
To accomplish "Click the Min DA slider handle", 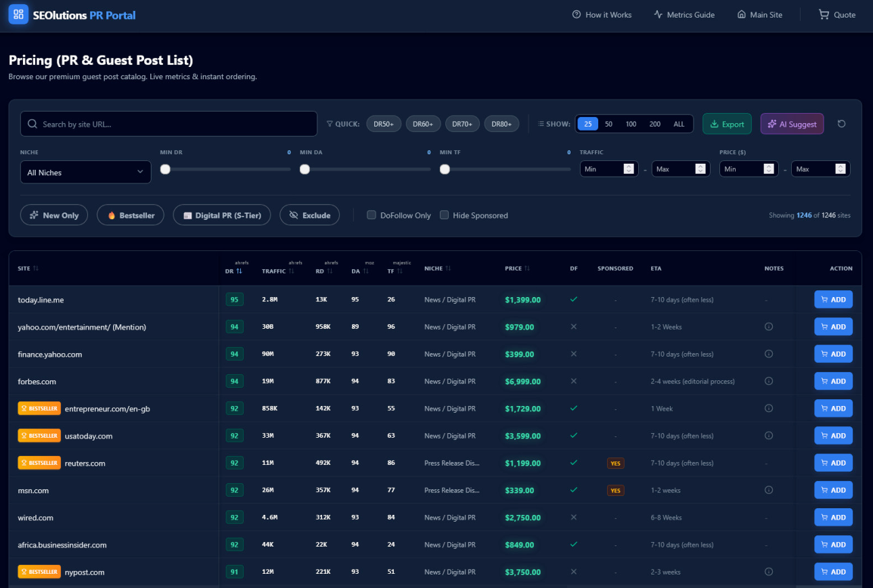I will pos(305,169).
